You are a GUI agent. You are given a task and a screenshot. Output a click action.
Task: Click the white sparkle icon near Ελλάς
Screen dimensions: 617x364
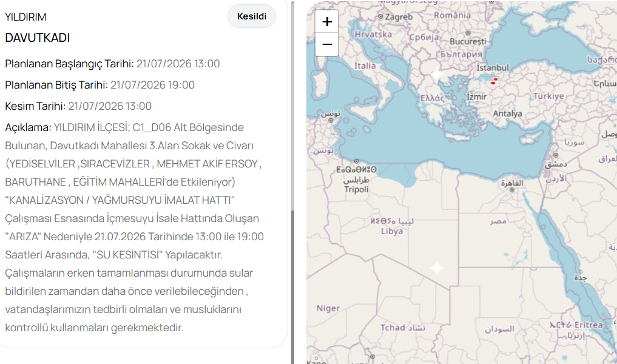click(437, 74)
